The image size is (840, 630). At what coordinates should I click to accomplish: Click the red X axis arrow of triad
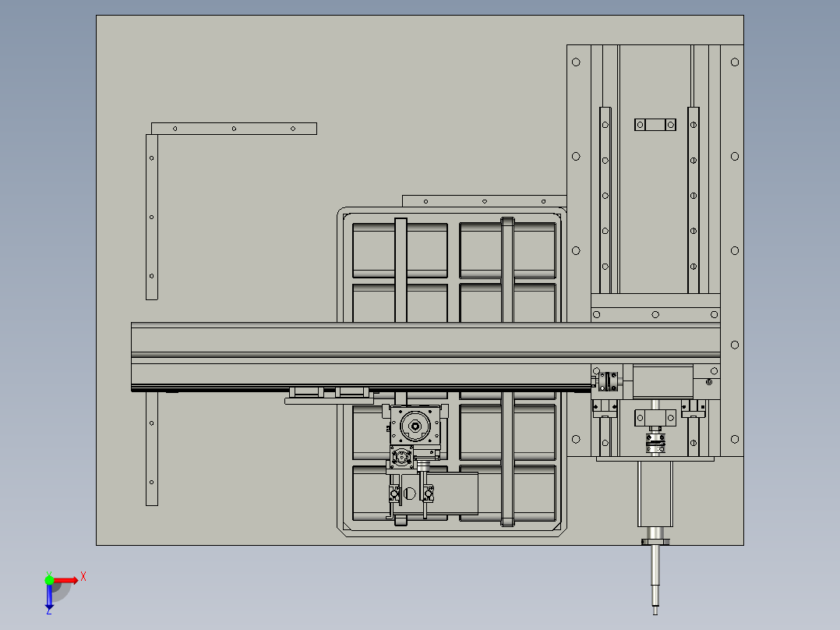click(x=66, y=581)
